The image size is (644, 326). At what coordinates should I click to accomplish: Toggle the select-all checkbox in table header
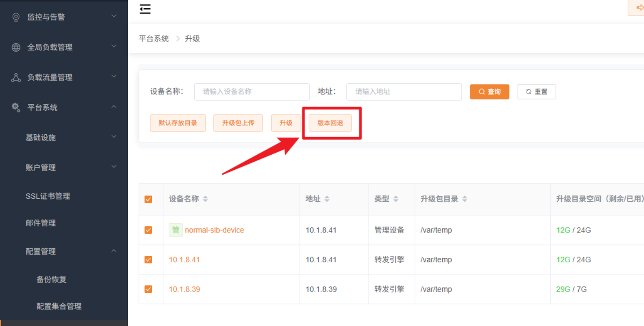click(x=148, y=199)
